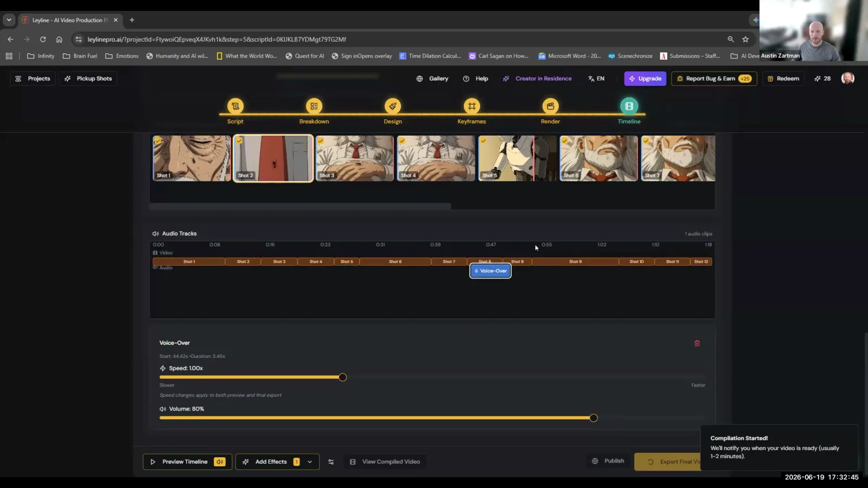Toggle Shot 6 selection checkbox
Image resolution: width=868 pixels, height=488 pixels.
[565, 141]
